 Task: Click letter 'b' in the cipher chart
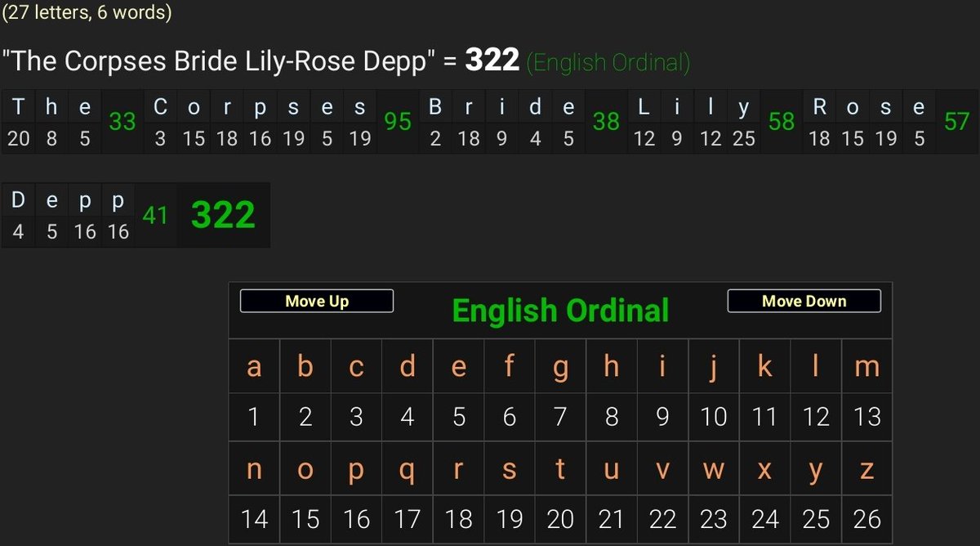pyautogui.click(x=305, y=367)
